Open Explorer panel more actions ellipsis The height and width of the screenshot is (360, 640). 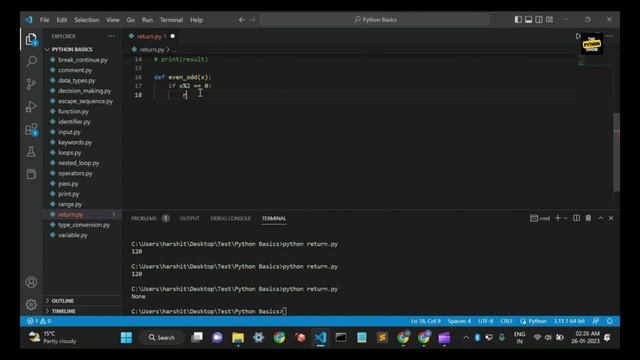tap(111, 36)
